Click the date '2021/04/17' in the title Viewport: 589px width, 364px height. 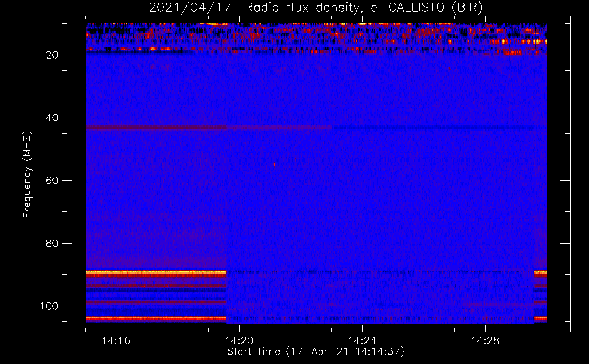pyautogui.click(x=190, y=8)
